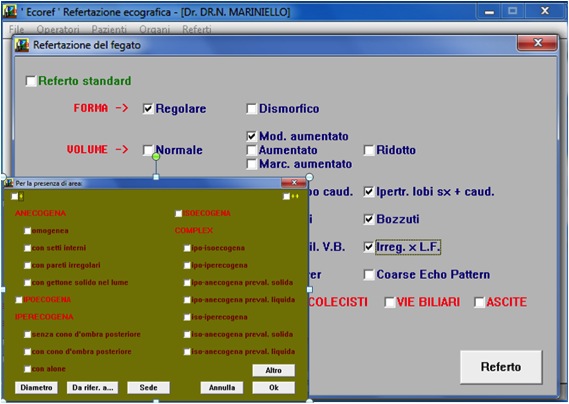
Task: Enable Coarse Echo Pattern checkbox
Action: pyautogui.click(x=369, y=274)
